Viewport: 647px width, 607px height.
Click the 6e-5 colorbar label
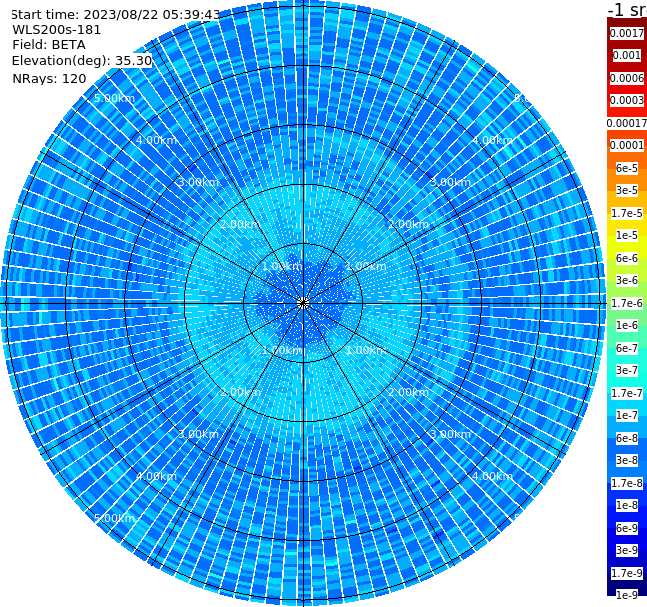(x=627, y=168)
